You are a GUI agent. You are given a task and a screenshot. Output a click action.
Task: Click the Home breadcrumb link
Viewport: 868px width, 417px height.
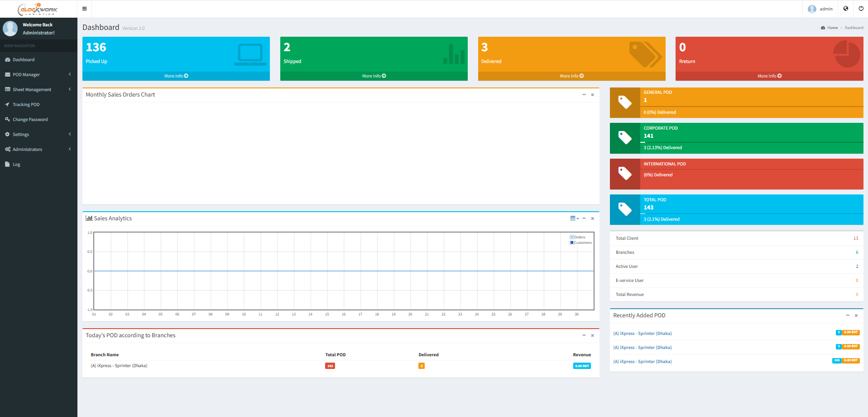pyautogui.click(x=832, y=28)
